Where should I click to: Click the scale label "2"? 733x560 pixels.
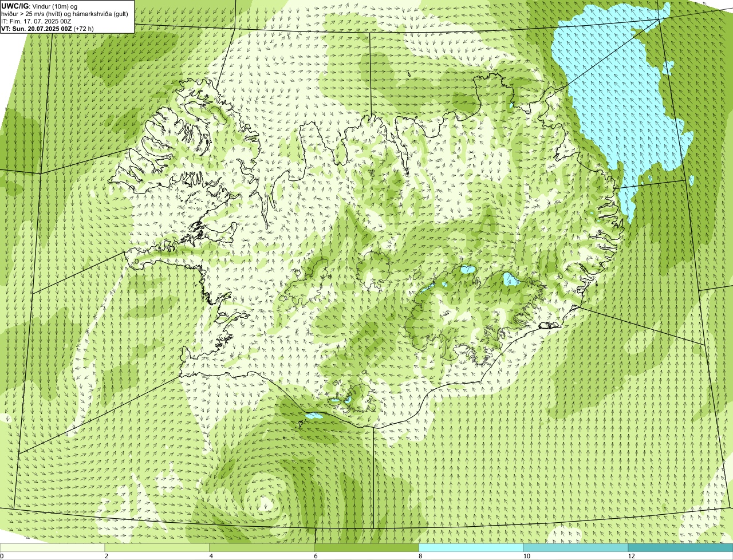[107, 556]
